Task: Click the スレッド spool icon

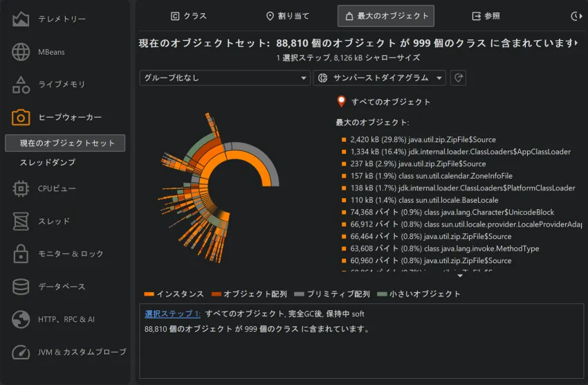Action: [21, 221]
